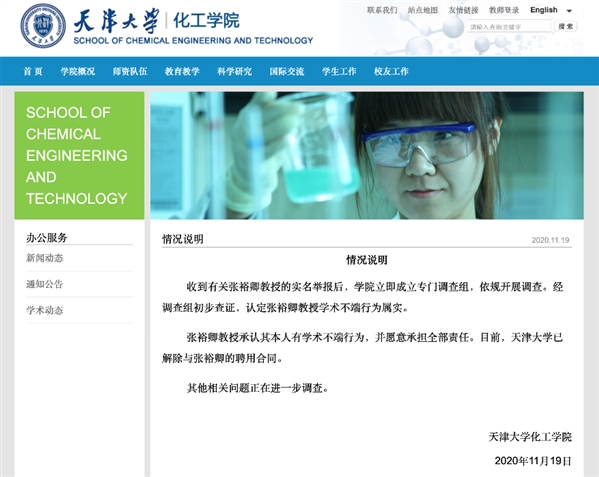Open the 科学研究 menu item
This screenshot has height=477, width=599.
235,71
